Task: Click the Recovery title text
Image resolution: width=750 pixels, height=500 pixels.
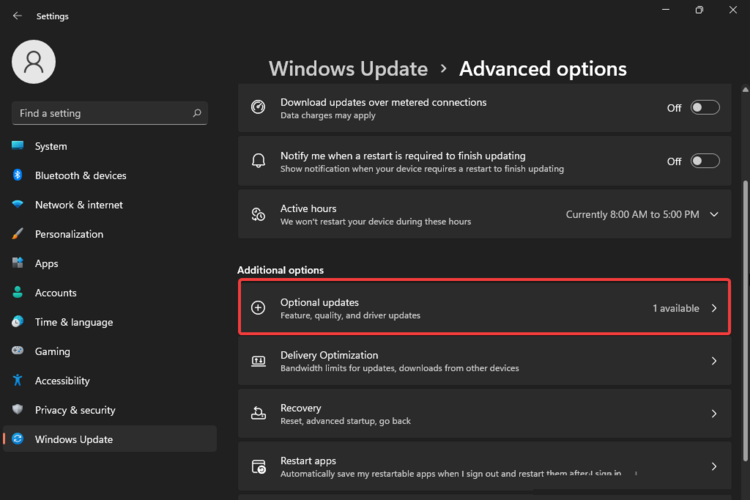Action: point(301,408)
